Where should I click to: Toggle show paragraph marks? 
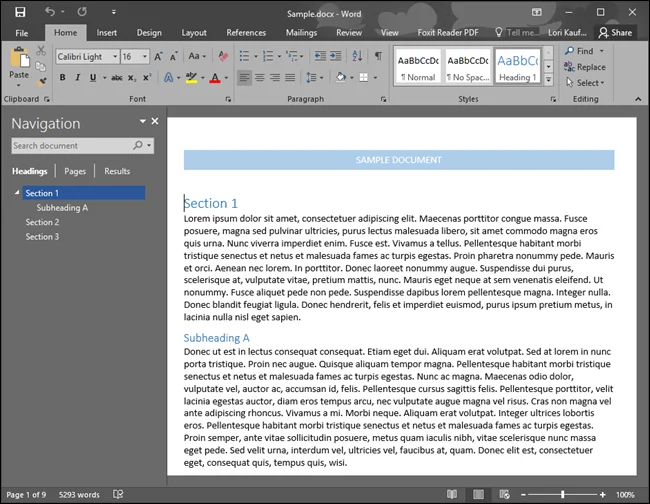click(378, 56)
